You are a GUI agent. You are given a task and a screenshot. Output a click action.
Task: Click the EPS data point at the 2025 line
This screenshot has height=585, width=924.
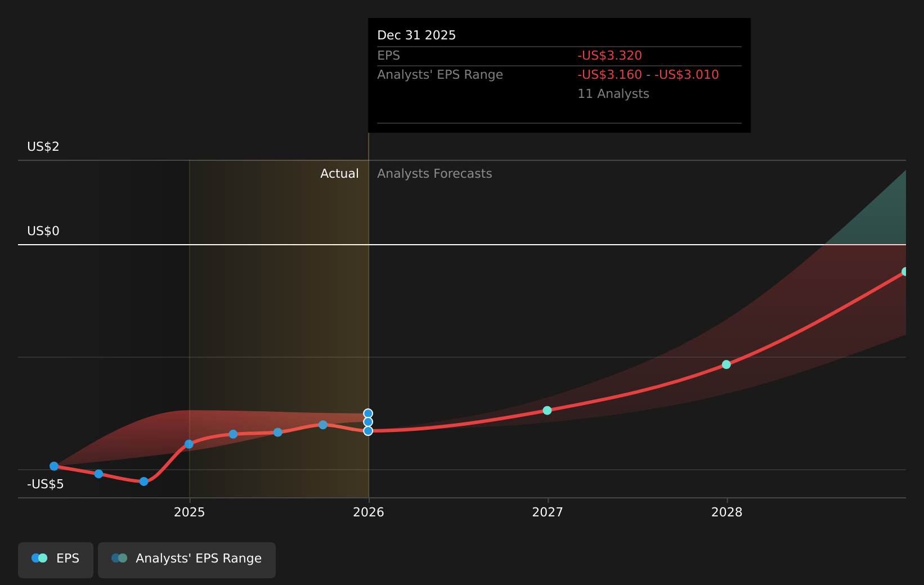click(189, 444)
